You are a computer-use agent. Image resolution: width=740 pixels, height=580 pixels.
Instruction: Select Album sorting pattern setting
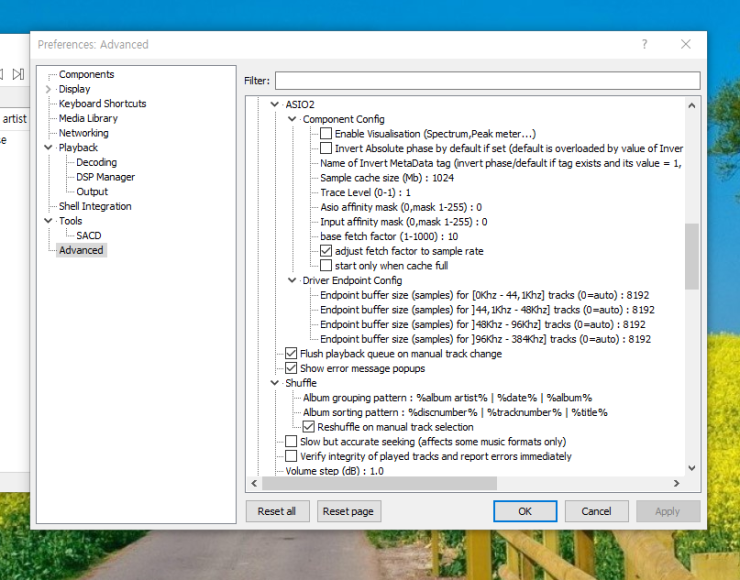click(455, 412)
